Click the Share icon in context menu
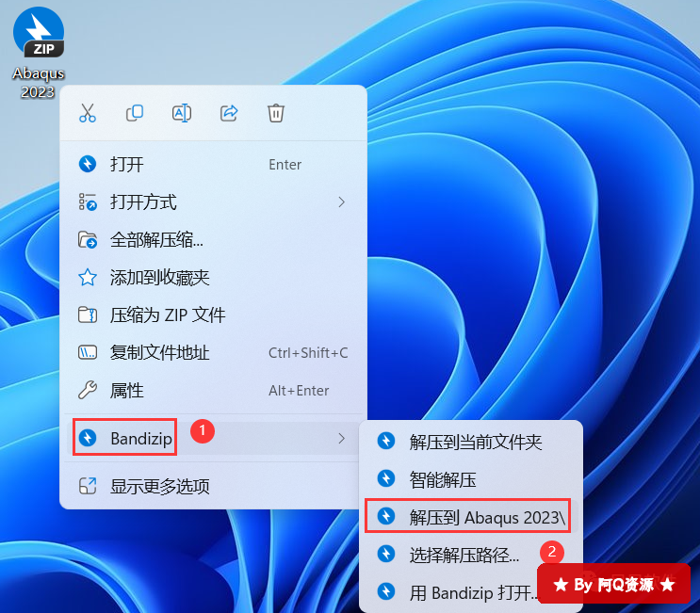700x613 pixels. [x=229, y=113]
